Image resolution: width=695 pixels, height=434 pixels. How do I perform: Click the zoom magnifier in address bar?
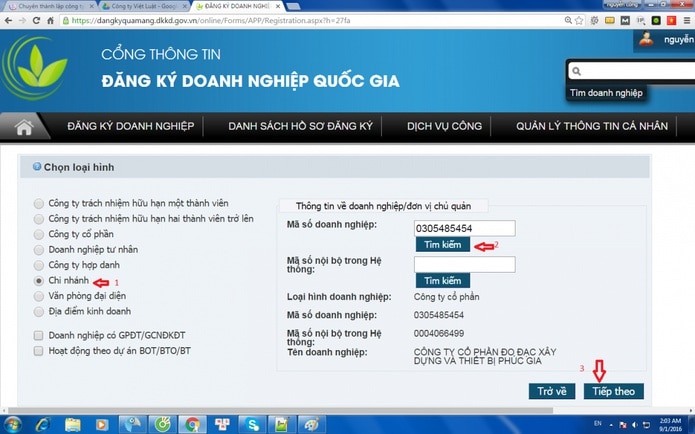568,20
